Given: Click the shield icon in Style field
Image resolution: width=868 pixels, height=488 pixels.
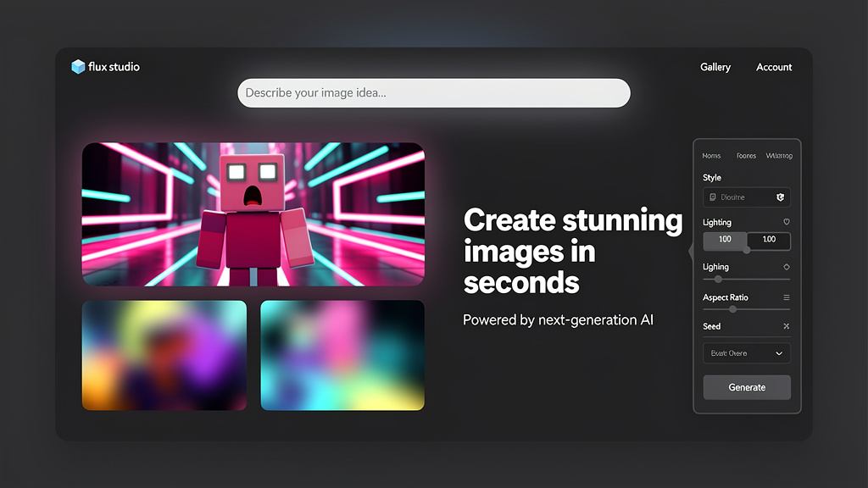Looking at the screenshot, I should pos(781,197).
